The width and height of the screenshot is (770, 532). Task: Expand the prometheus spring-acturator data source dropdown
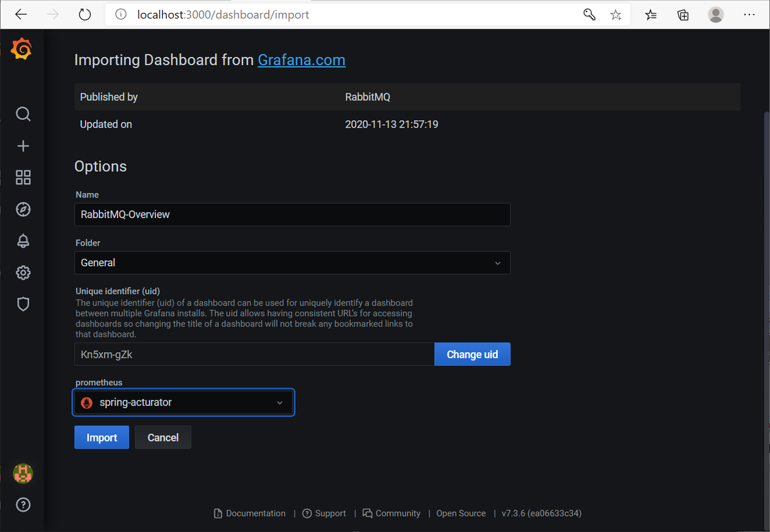coord(184,402)
